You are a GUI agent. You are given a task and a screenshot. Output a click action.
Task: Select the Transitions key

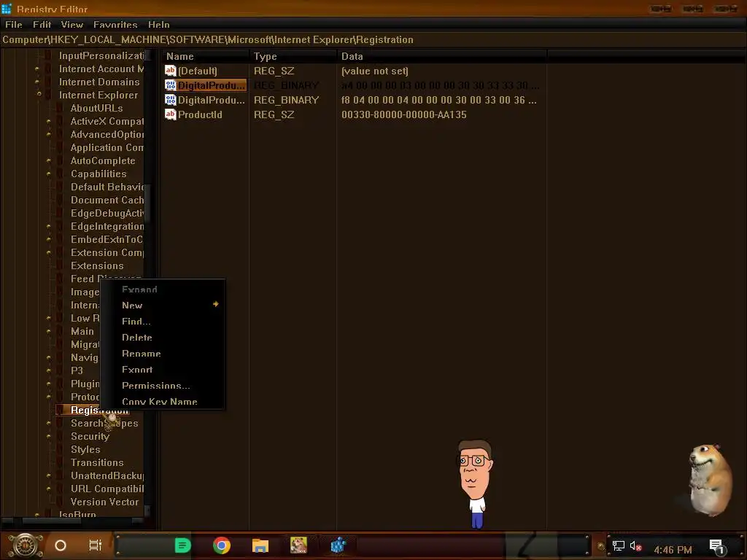(x=97, y=462)
